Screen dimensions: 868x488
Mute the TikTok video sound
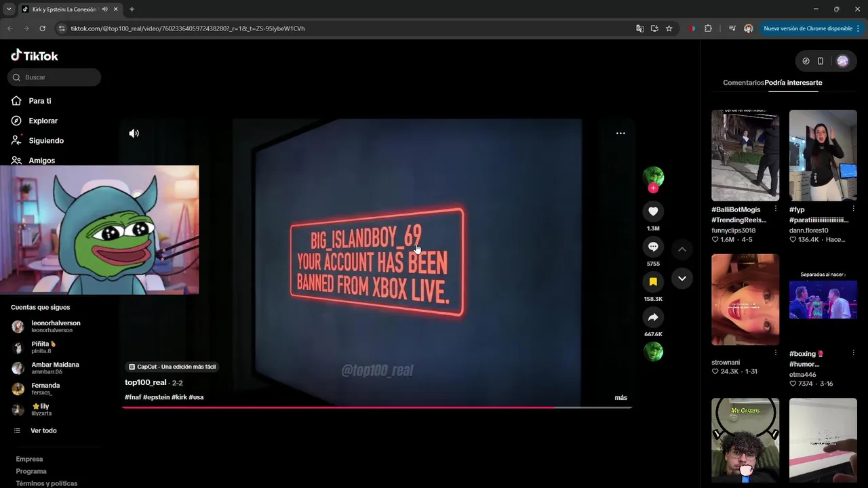[134, 134]
